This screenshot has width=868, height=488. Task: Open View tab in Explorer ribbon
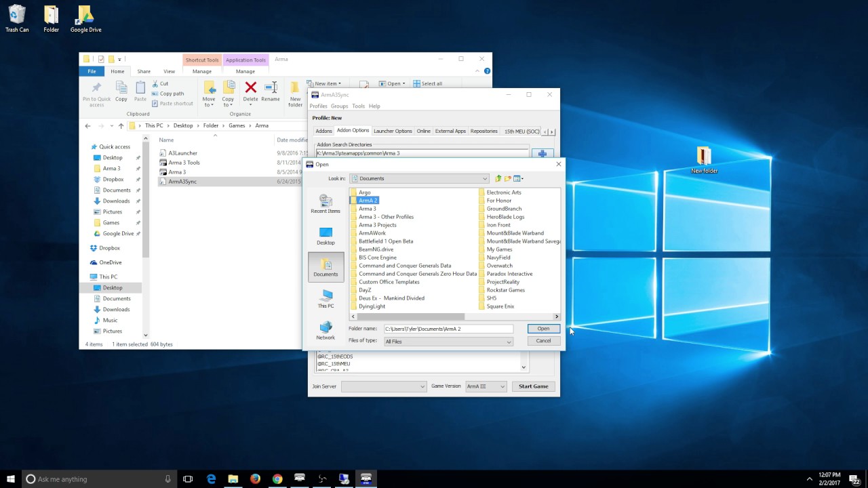pyautogui.click(x=169, y=71)
